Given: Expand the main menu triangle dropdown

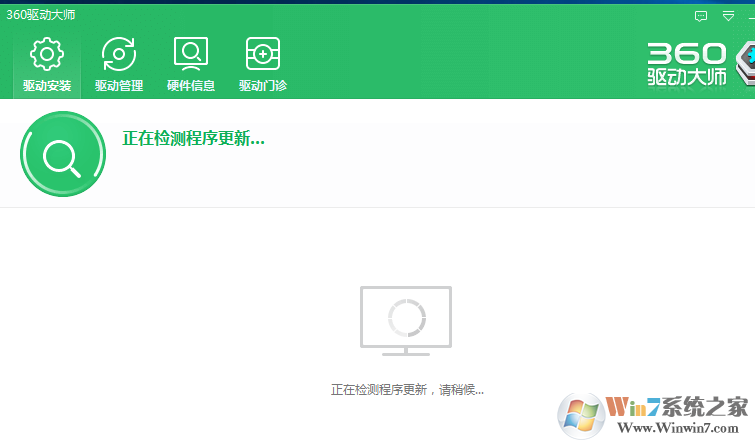Looking at the screenshot, I should click(728, 16).
